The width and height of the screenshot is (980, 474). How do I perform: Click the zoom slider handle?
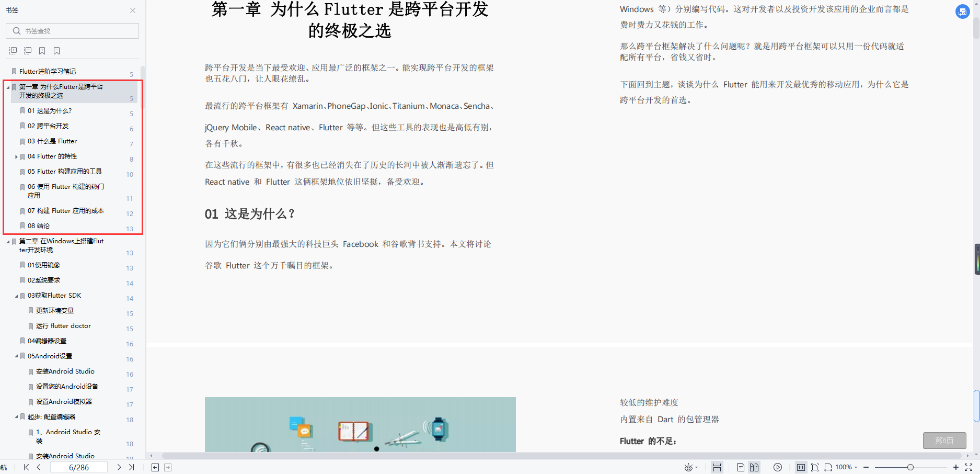pyautogui.click(x=910, y=467)
